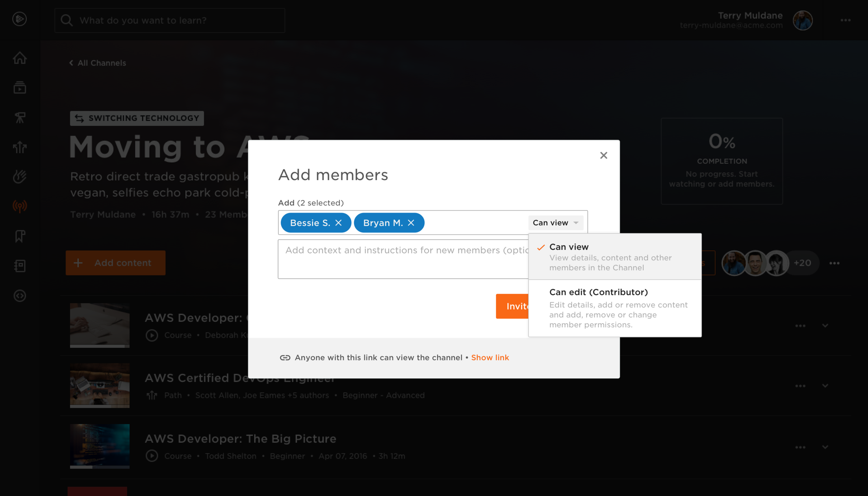Image resolution: width=868 pixels, height=496 pixels.
Task: Click the Todd Shelton author text
Action: (x=231, y=456)
